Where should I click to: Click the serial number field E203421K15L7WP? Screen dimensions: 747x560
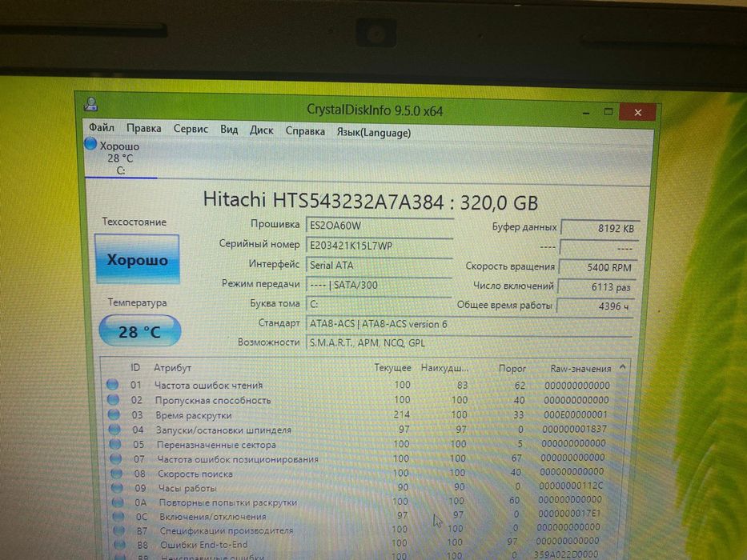tap(380, 246)
